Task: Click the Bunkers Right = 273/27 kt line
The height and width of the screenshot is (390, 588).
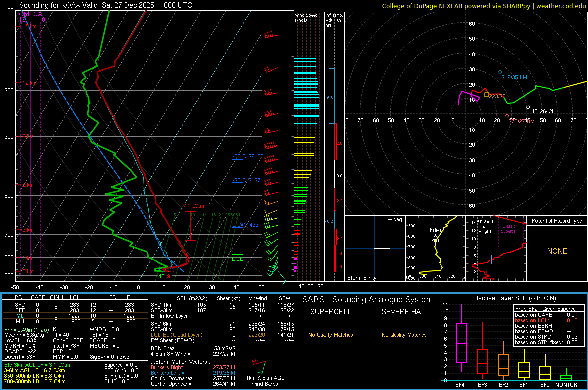Action: 193,367
